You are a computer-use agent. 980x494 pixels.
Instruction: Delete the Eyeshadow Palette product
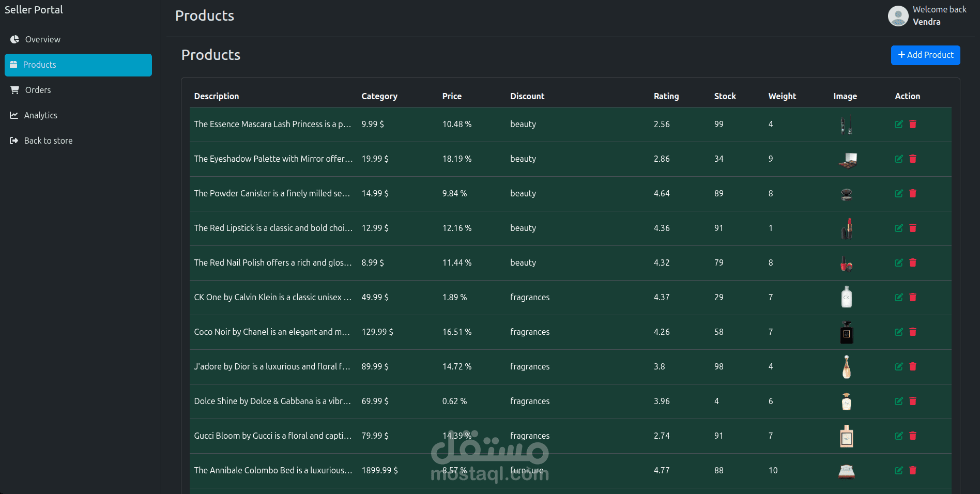tap(913, 159)
